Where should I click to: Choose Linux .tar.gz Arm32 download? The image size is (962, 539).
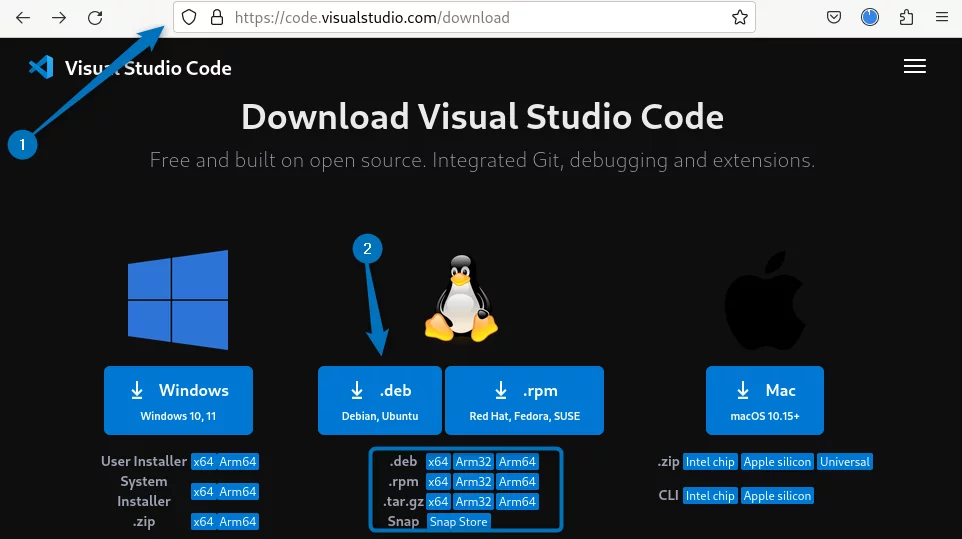(x=473, y=502)
